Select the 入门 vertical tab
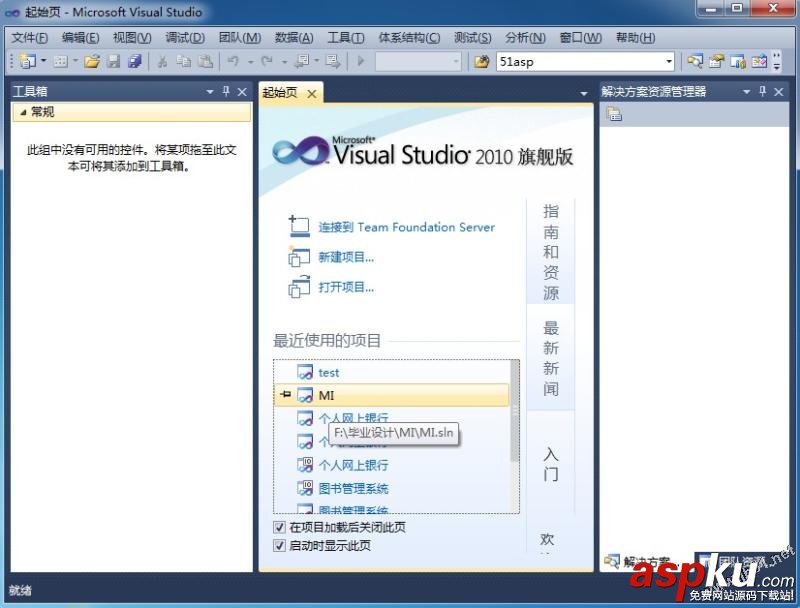Image resolution: width=800 pixels, height=608 pixels. point(551,464)
